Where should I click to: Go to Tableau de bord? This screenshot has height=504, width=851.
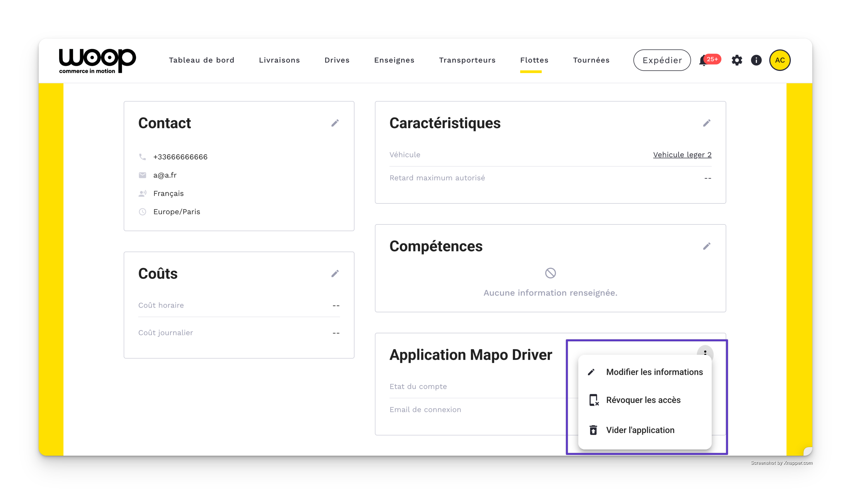pos(202,60)
